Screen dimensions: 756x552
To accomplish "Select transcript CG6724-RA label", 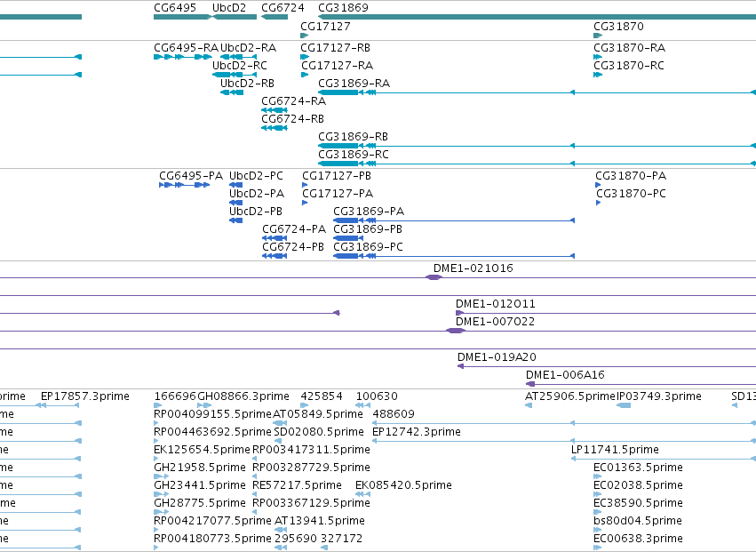I will coord(294,101).
